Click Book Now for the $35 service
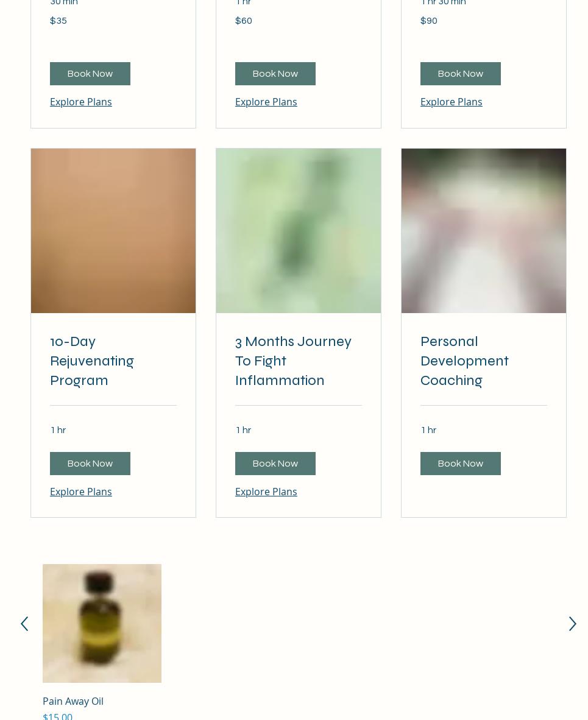This screenshot has height=720, width=588. click(x=90, y=74)
